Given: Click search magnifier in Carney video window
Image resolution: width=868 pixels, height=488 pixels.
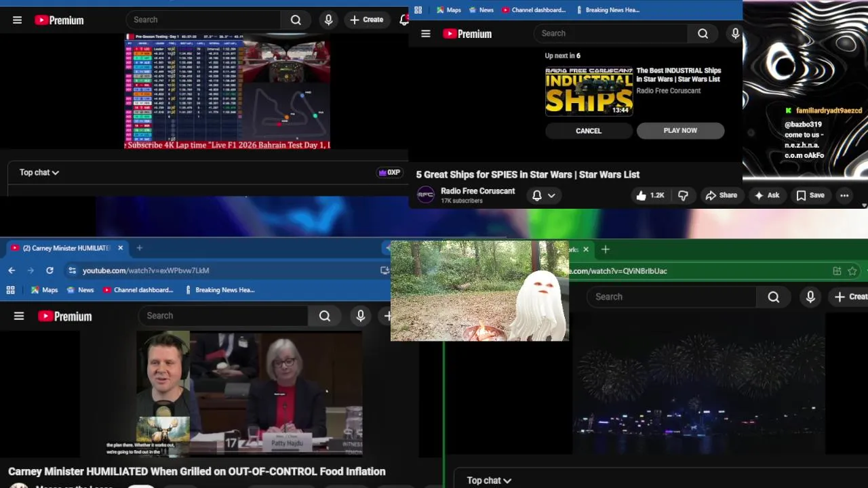Looking at the screenshot, I should point(325,316).
